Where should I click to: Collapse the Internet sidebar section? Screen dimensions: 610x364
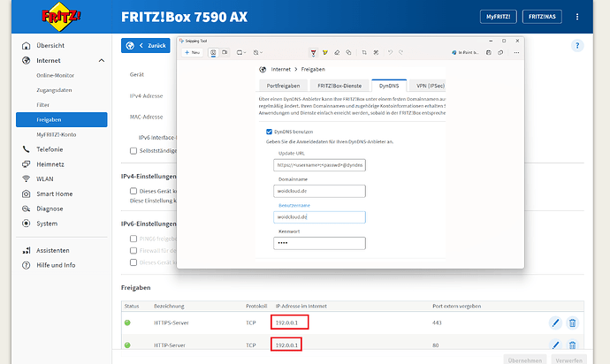pyautogui.click(x=102, y=61)
